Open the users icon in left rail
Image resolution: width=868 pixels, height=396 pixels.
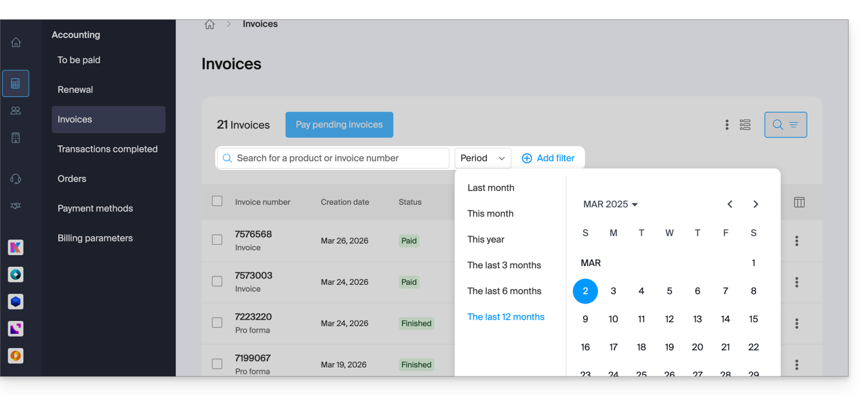point(15,111)
